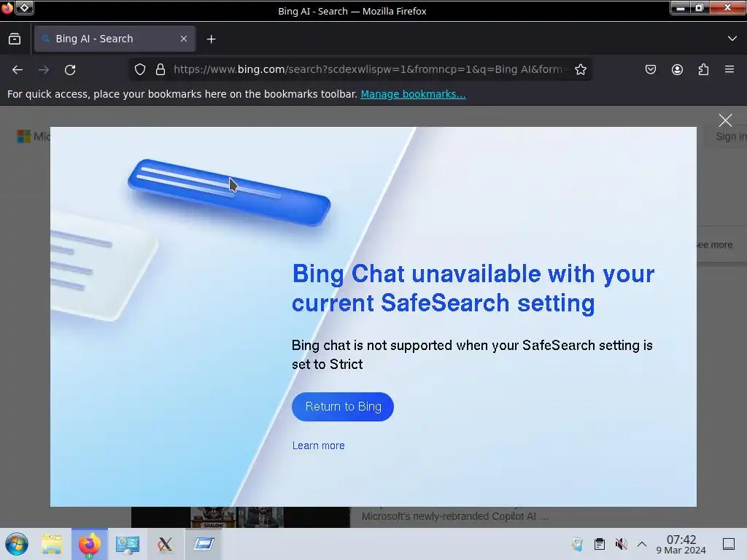Open a new tab
Image resolution: width=747 pixels, height=560 pixels.
(x=211, y=39)
